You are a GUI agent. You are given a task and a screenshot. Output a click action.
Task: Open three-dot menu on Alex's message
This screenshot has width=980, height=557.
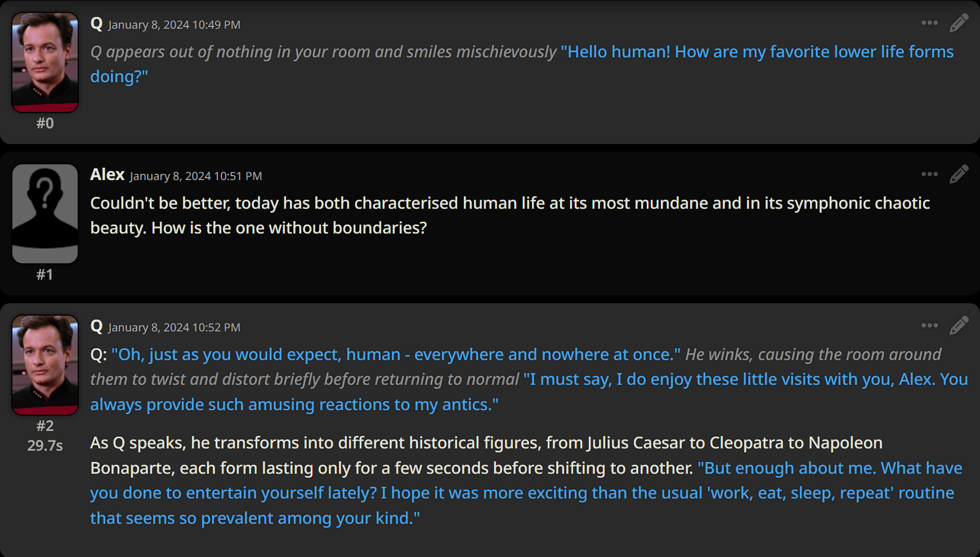click(929, 174)
